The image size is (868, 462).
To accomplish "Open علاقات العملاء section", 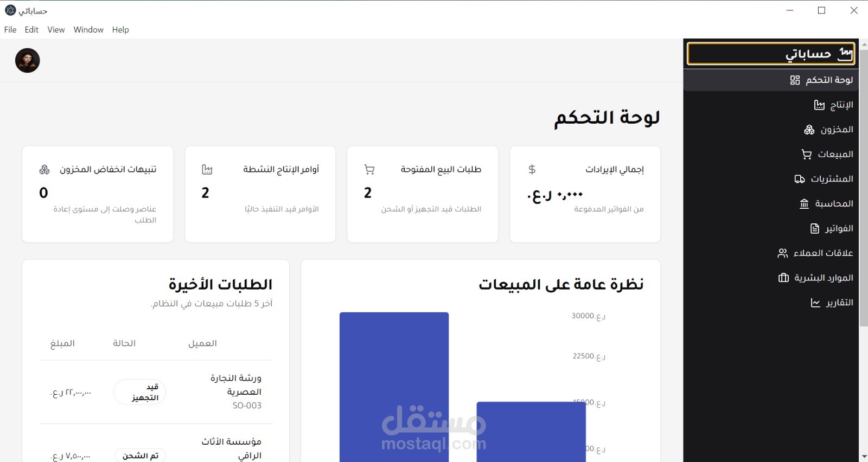I will [771, 253].
